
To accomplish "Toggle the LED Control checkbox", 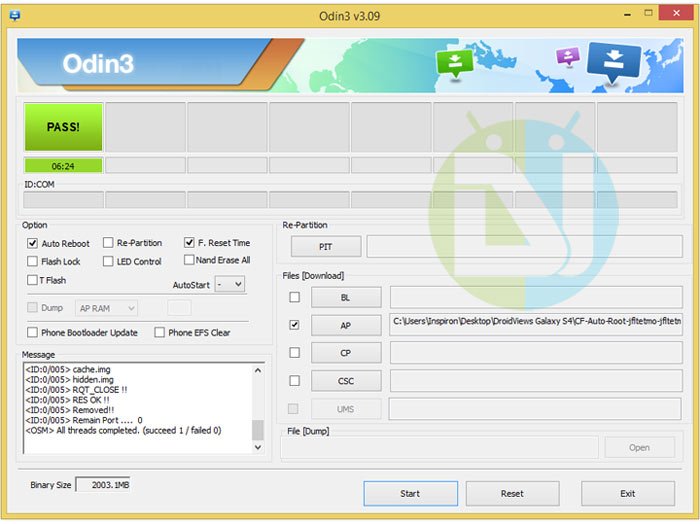I will [108, 261].
